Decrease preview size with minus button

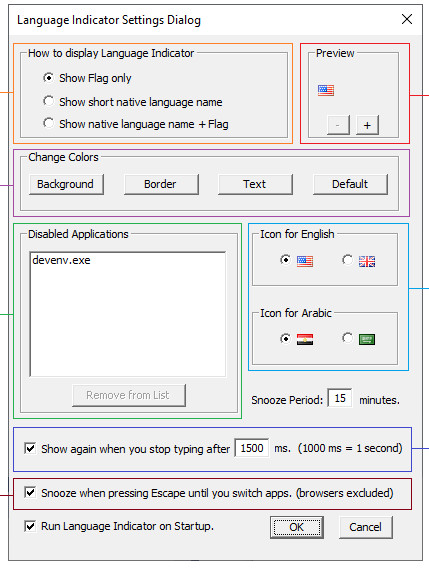pyautogui.click(x=338, y=125)
